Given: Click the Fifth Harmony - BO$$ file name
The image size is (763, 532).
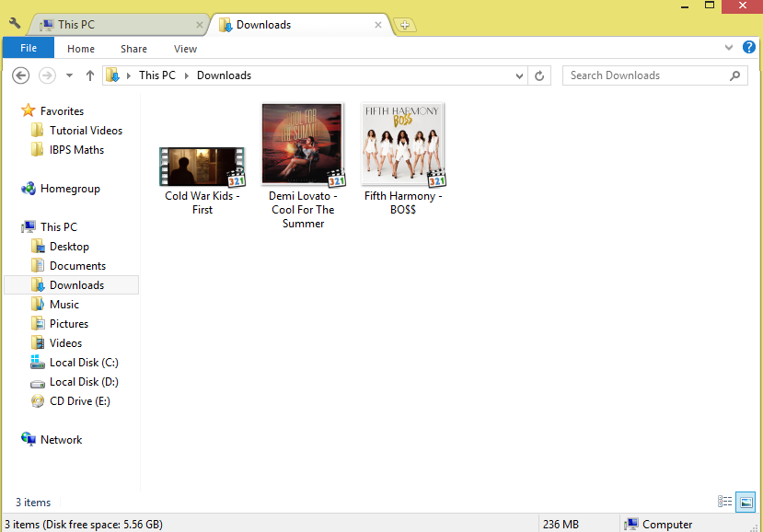Looking at the screenshot, I should [403, 202].
